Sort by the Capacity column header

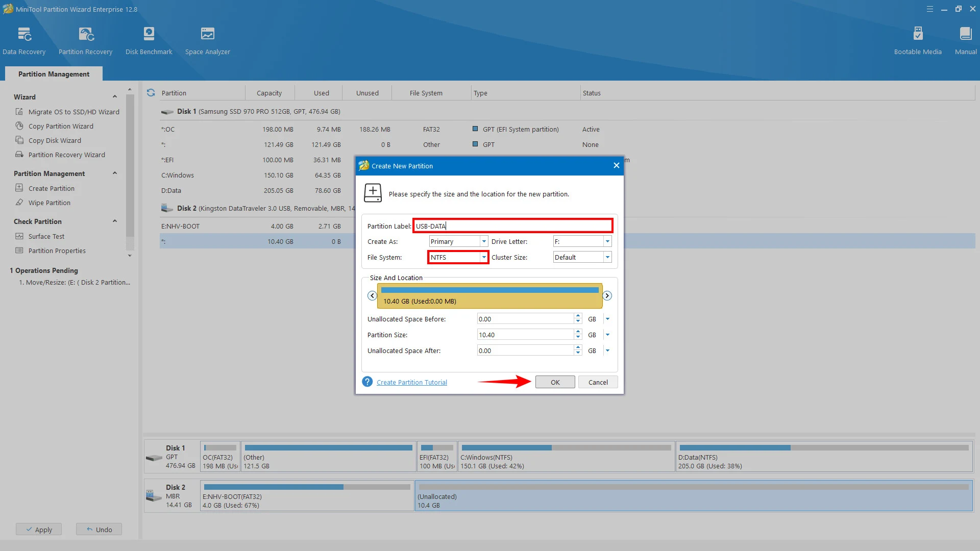point(269,93)
